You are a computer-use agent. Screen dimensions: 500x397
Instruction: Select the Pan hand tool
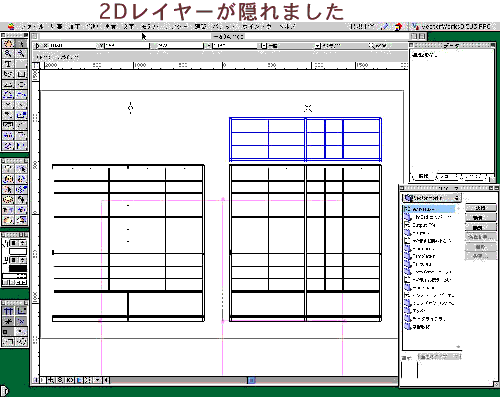click(x=8, y=44)
